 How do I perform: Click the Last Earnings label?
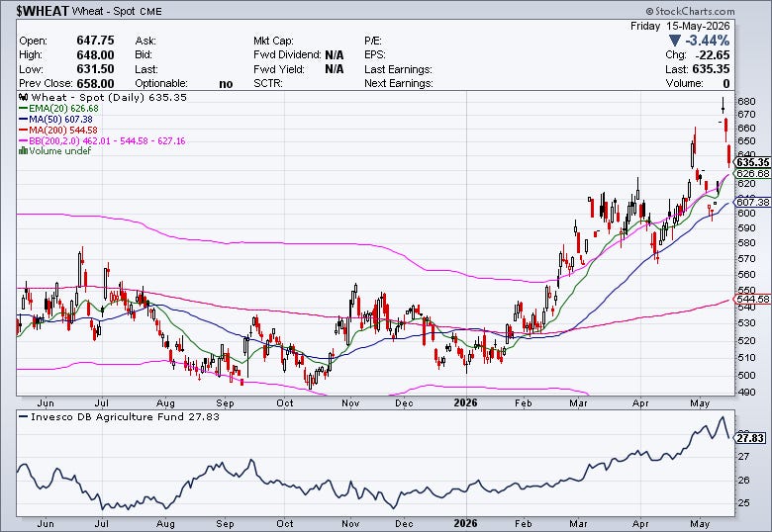coord(398,69)
